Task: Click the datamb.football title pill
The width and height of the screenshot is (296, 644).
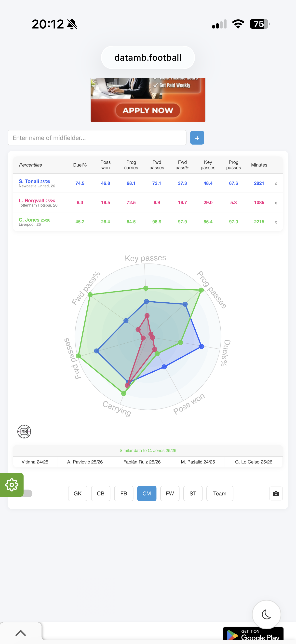Action: [148, 57]
